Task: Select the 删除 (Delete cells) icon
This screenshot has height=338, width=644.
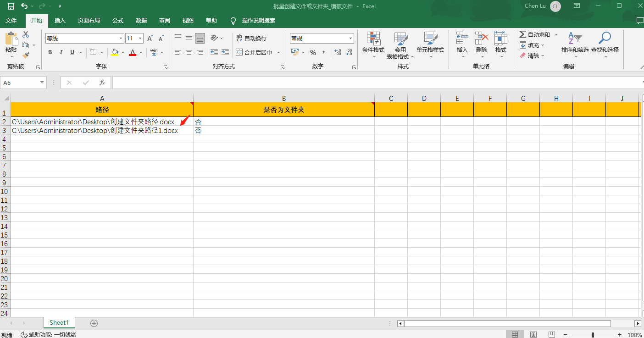Action: [481, 44]
